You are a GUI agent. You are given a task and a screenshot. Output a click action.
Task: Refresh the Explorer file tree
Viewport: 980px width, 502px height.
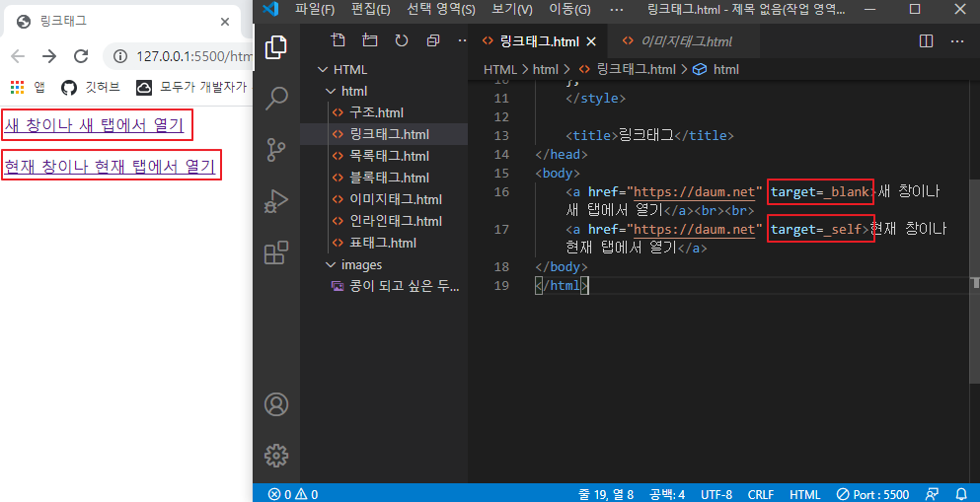coord(402,41)
